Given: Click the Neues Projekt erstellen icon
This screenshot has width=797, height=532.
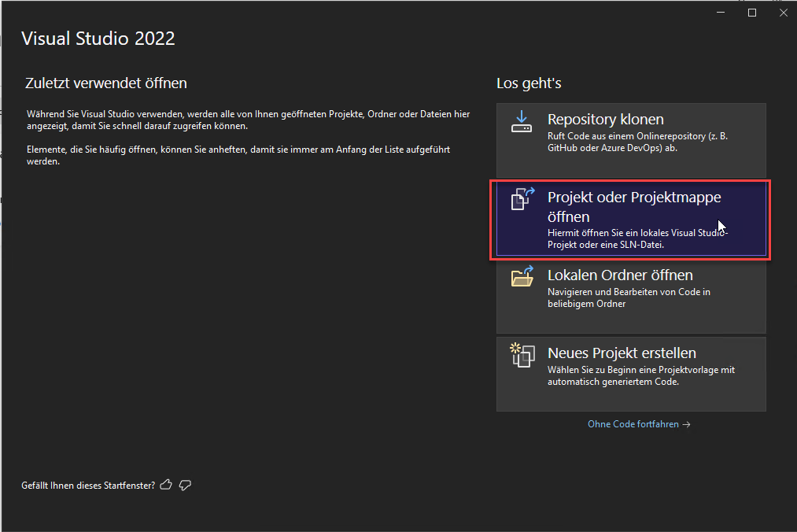Looking at the screenshot, I should 522,354.
